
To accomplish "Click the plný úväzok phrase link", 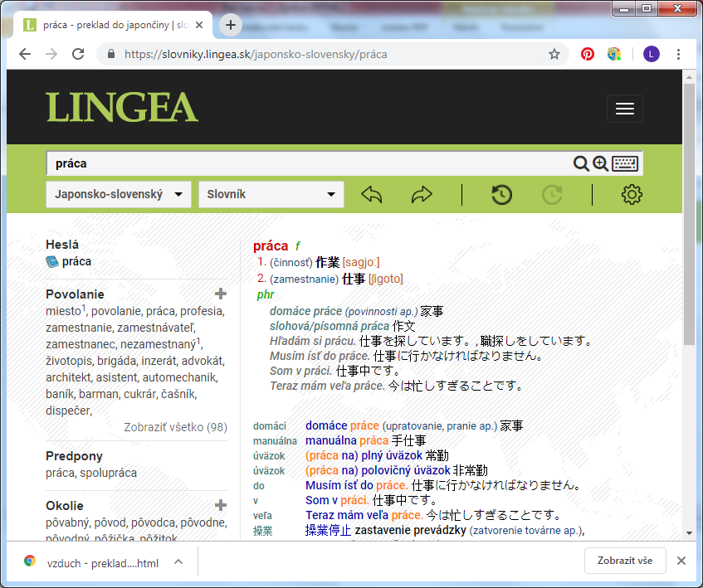I will click(x=392, y=456).
